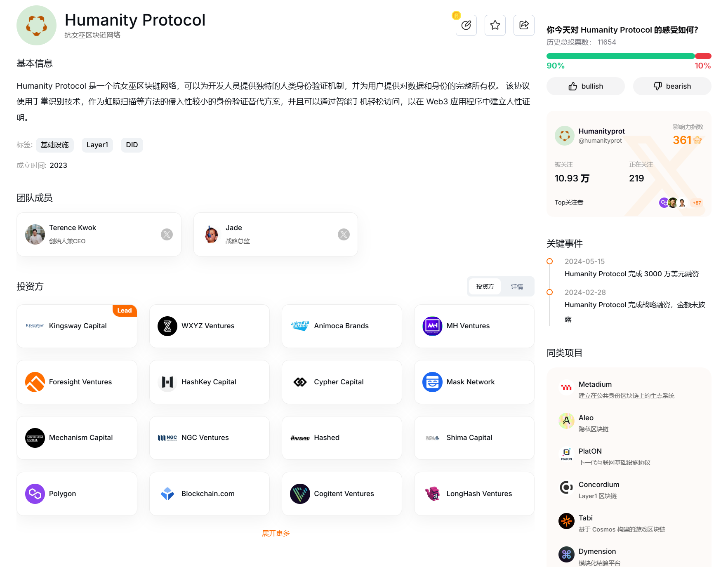This screenshot has width=728, height=567.
Task: Vote bearish on Humanity Protocol
Action: point(672,86)
